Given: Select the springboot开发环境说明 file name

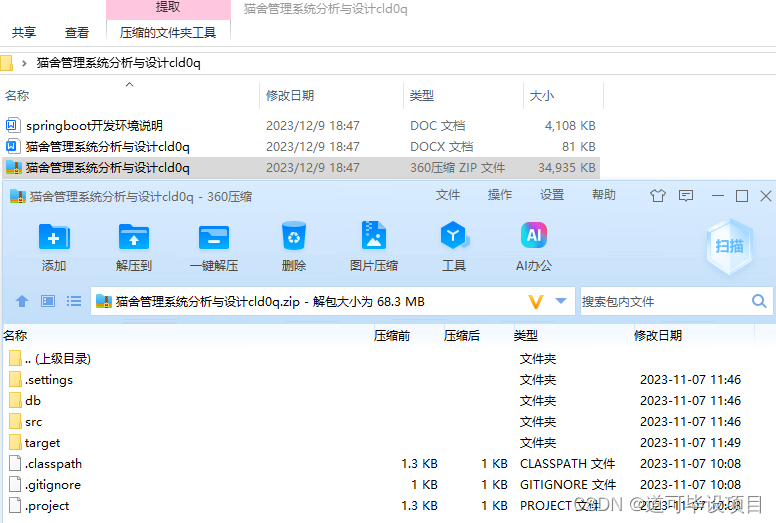Looking at the screenshot, I should (x=94, y=126).
